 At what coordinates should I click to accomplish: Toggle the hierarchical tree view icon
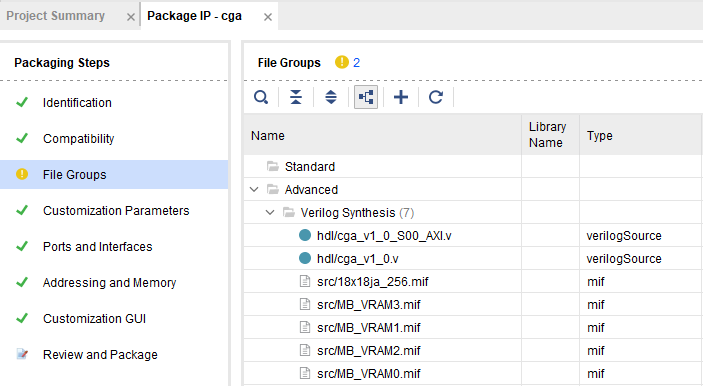(366, 97)
